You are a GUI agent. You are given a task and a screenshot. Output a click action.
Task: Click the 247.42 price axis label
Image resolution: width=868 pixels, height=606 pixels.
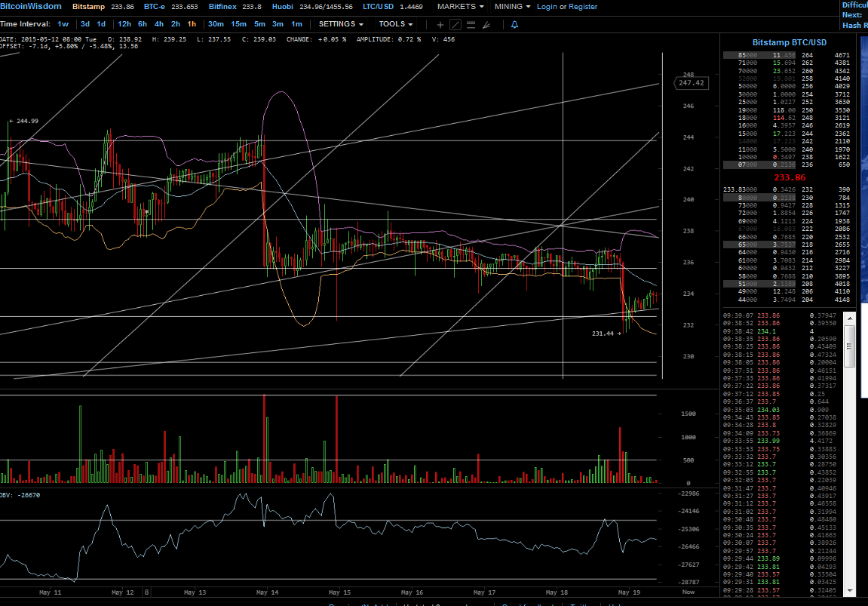[691, 83]
